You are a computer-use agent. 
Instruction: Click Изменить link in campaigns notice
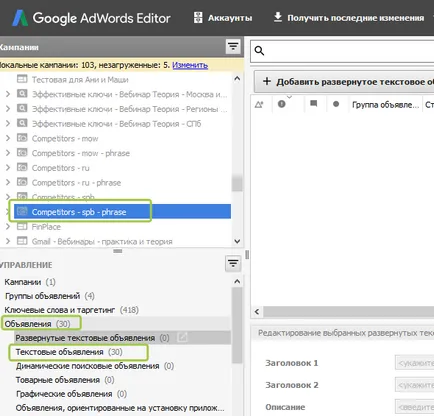point(190,65)
